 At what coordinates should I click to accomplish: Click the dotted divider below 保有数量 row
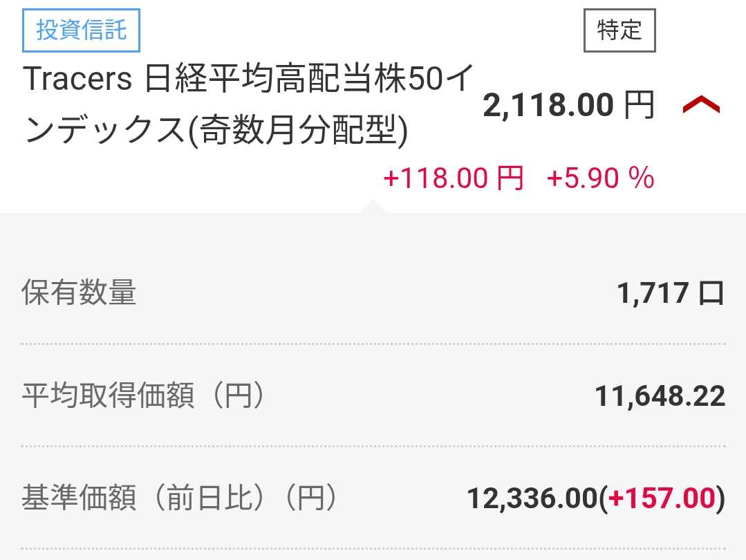373,344
